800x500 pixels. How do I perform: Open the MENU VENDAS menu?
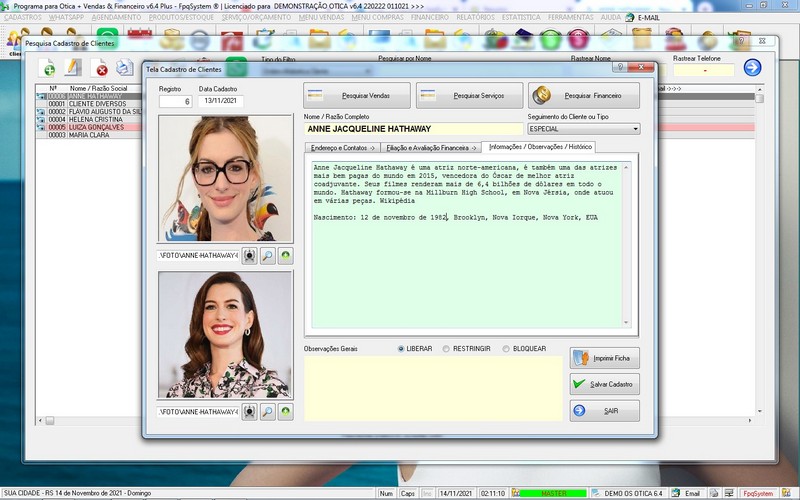(x=321, y=17)
